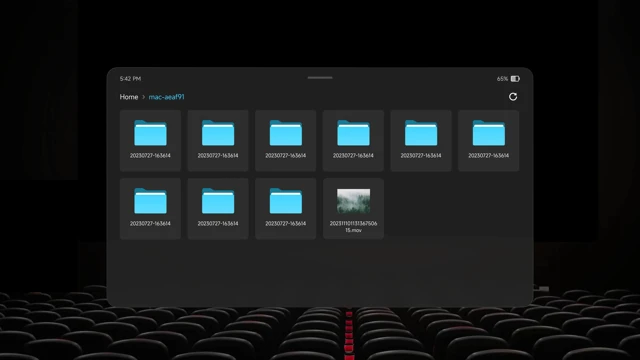The width and height of the screenshot is (640, 360).
Task: Click the name label under the first folder
Action: pos(150,156)
